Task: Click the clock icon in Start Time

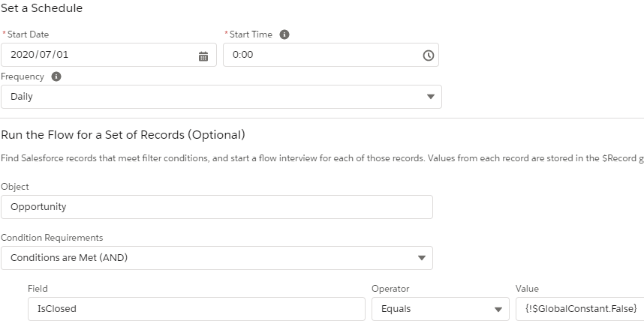Action: tap(428, 55)
